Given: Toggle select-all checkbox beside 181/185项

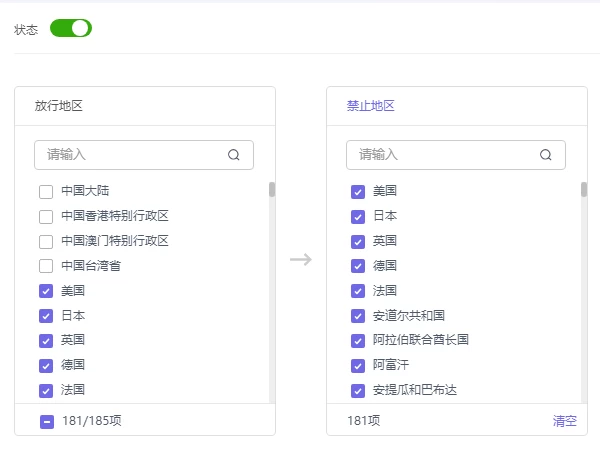Looking at the screenshot, I should [47, 421].
